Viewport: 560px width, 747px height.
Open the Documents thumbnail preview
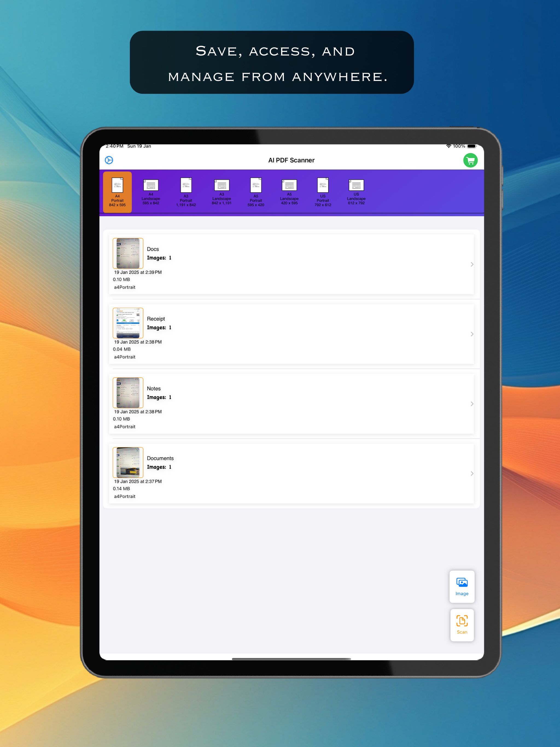pyautogui.click(x=128, y=462)
